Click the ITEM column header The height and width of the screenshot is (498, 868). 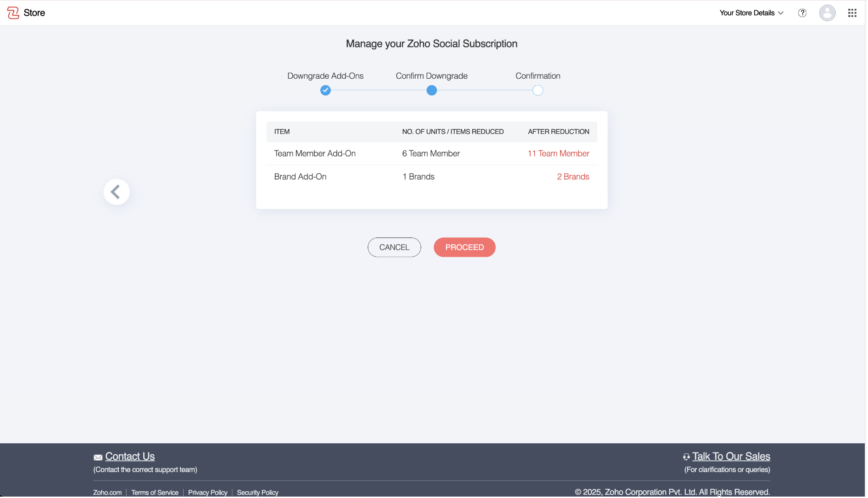[282, 132]
